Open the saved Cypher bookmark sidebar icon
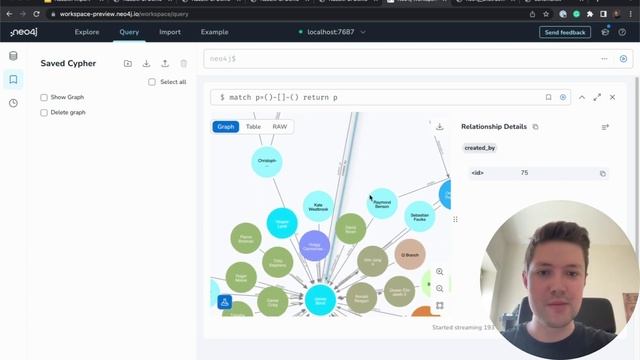Viewport: 640px width, 360px height. coord(13,79)
